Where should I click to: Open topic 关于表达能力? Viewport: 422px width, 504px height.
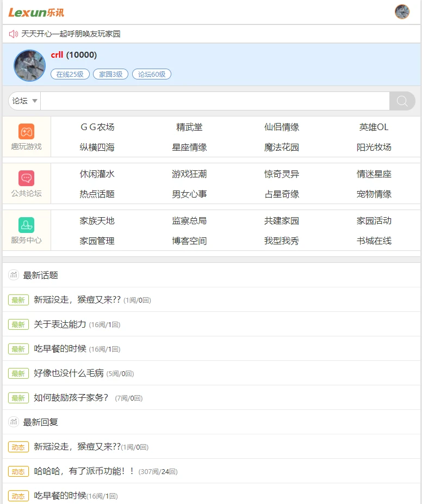point(60,324)
